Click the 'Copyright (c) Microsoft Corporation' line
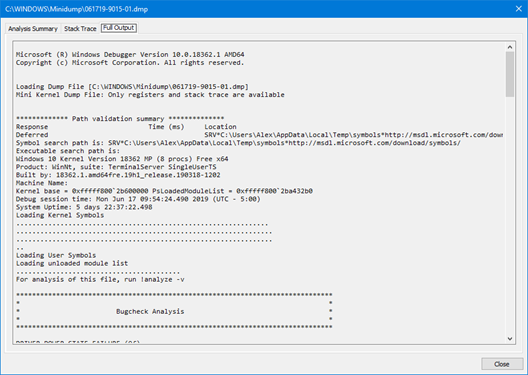Screen dimensions: 528x375 (x=130, y=63)
